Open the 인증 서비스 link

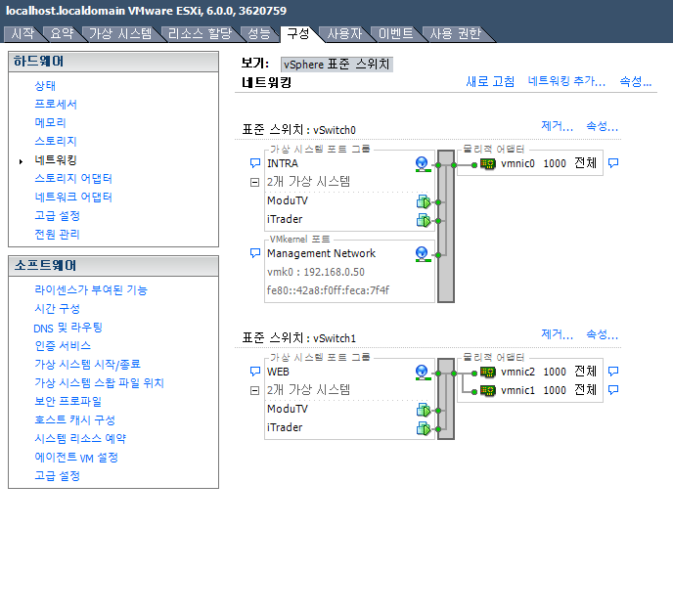[63, 346]
